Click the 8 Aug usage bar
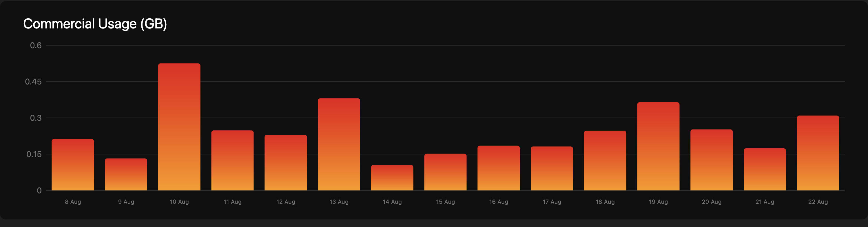 pyautogui.click(x=73, y=165)
